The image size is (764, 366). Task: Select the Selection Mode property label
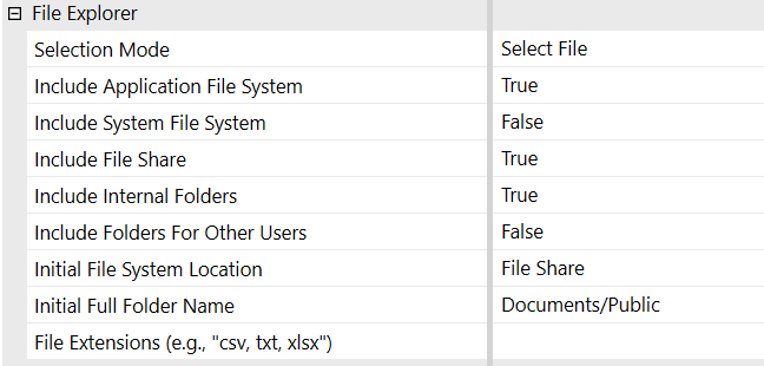pos(102,50)
